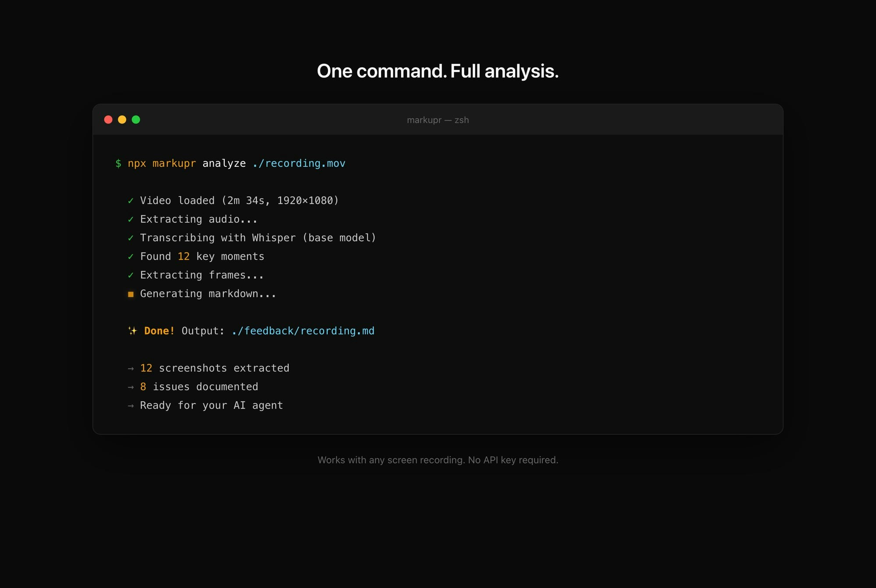Click the ./feedback/recording.md output path

point(303,331)
